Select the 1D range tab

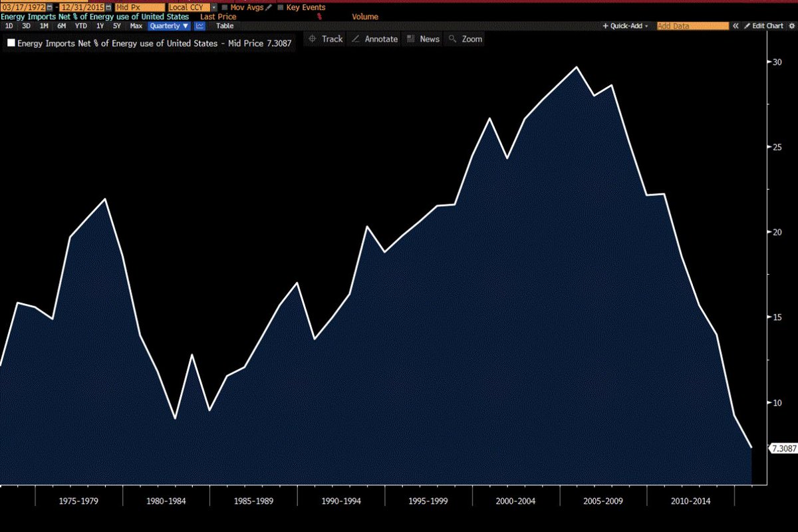pos(9,26)
